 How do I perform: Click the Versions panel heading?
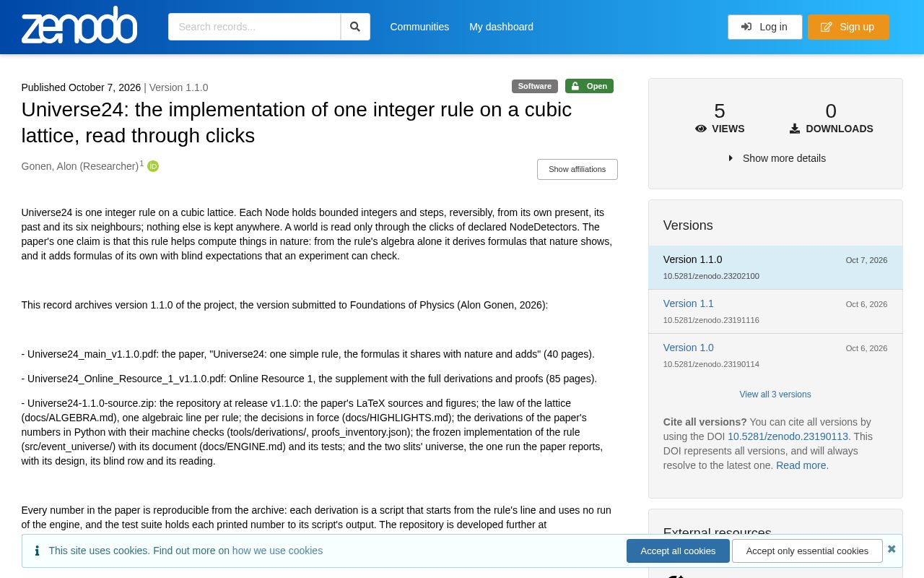pos(688,225)
